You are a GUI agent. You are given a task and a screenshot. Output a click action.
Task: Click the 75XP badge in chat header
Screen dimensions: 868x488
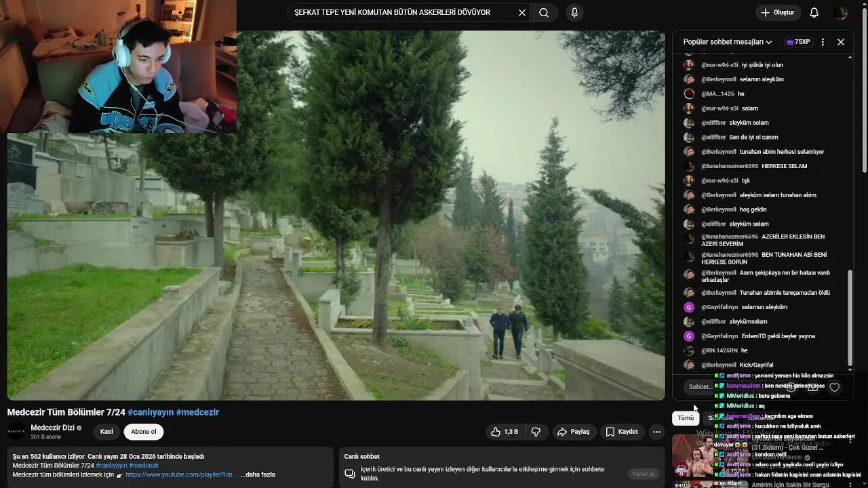pos(798,42)
